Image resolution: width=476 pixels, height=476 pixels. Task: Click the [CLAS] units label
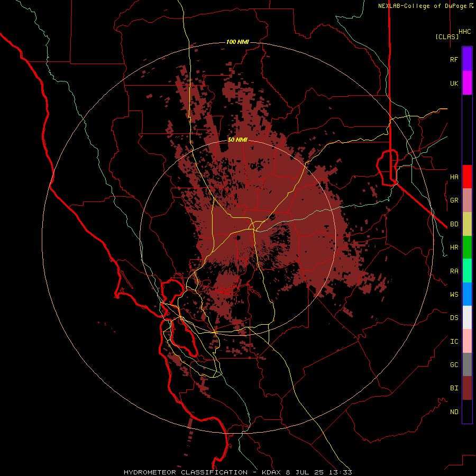pyautogui.click(x=447, y=36)
